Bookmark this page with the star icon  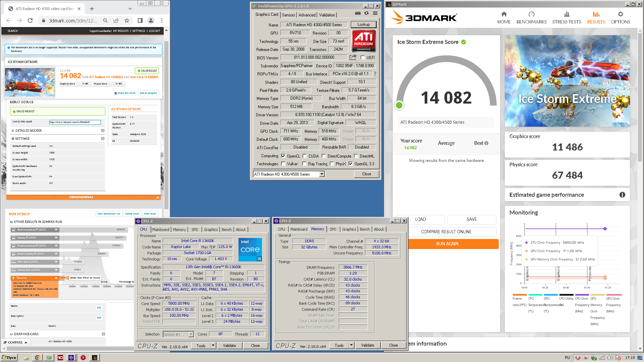(x=127, y=20)
